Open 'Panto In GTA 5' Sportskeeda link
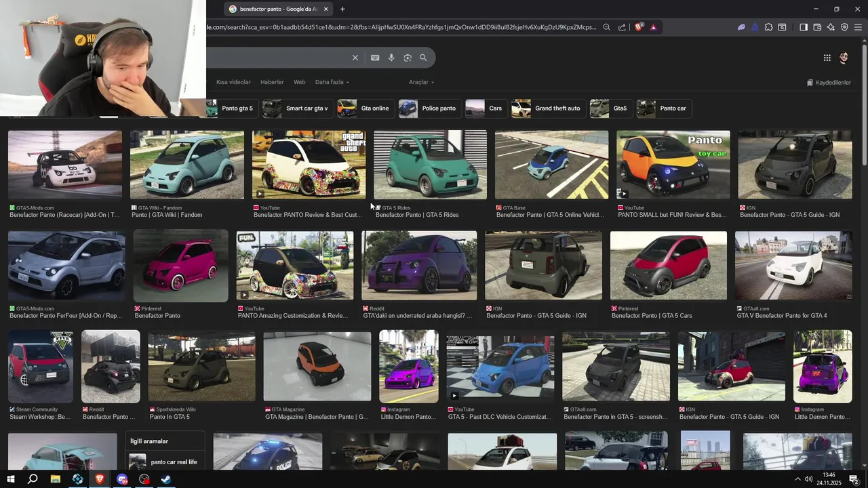The width and height of the screenshot is (868, 488). (x=170, y=417)
